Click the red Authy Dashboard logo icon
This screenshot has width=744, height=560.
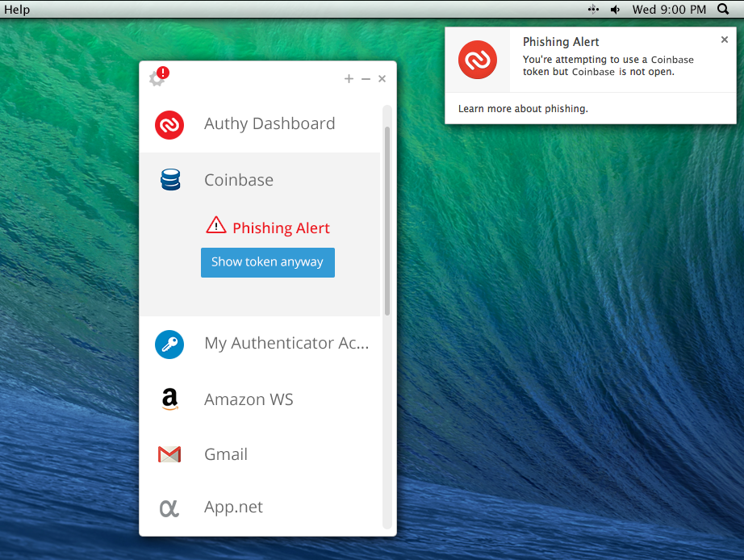point(169,124)
